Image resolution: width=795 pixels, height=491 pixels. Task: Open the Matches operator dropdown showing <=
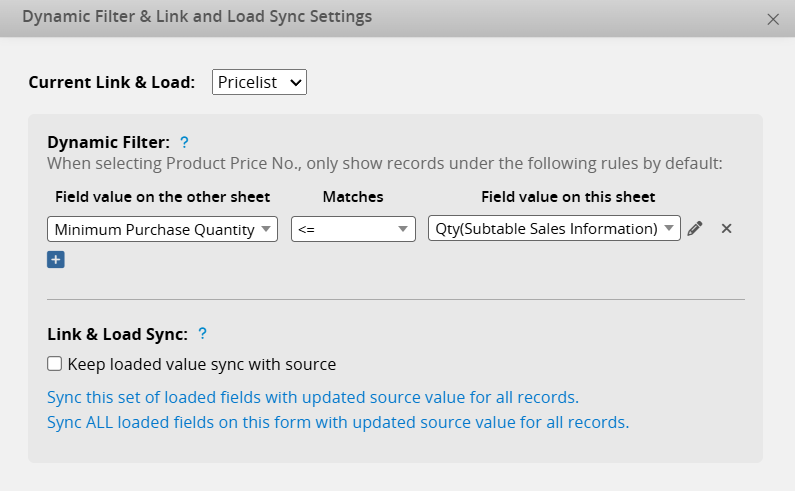click(353, 229)
